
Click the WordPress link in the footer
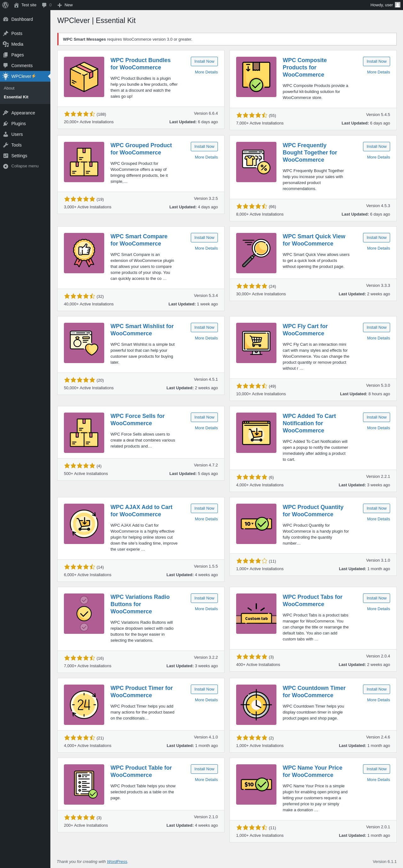117,862
